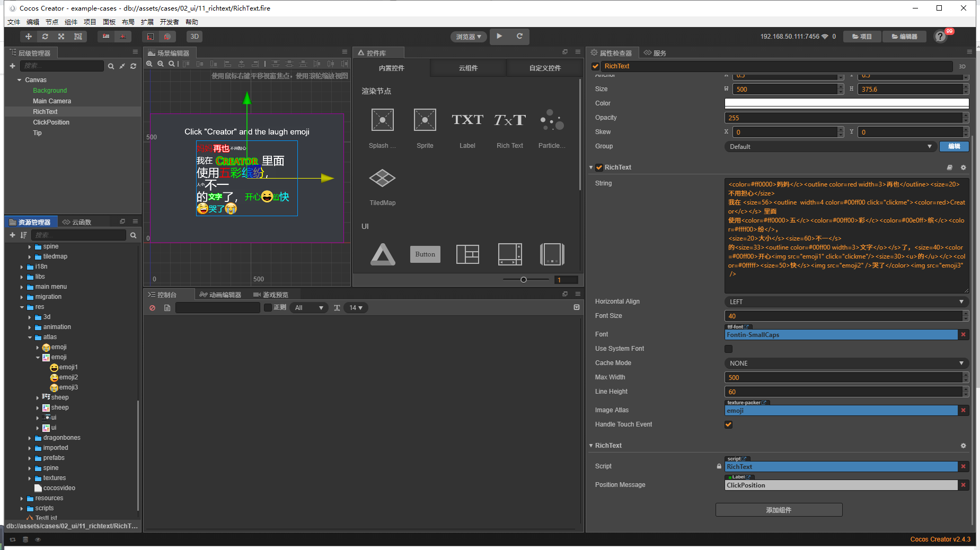
Task: Change console font size dropdown
Action: tap(356, 308)
